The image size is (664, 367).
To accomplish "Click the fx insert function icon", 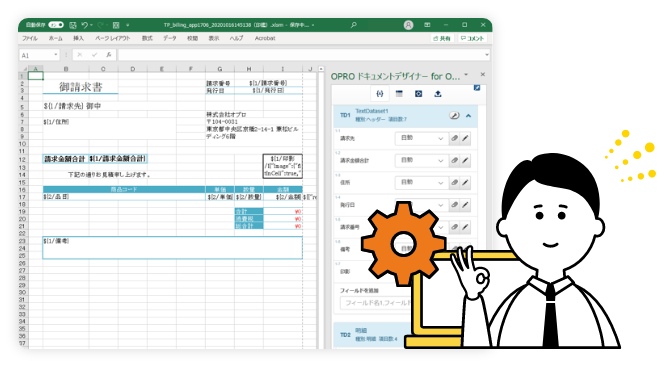I will pyautogui.click(x=108, y=55).
